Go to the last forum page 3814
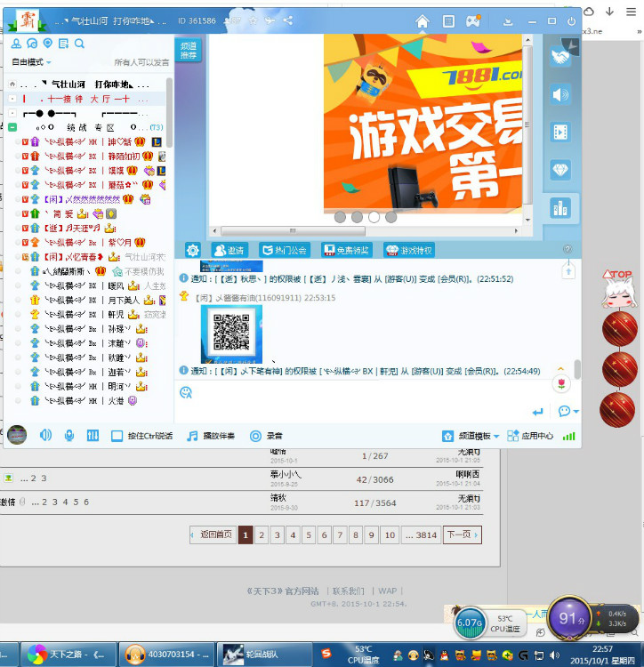This screenshot has height=667, width=644. (x=421, y=534)
